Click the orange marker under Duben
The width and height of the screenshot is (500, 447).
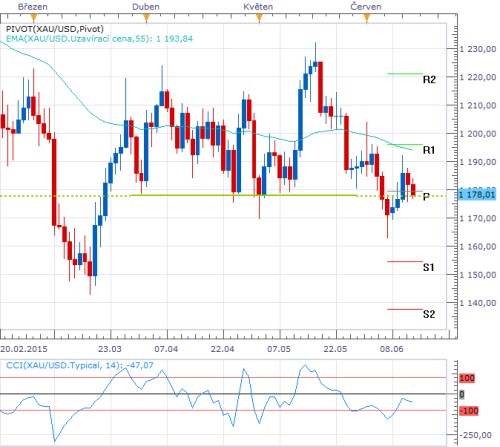pos(146,18)
